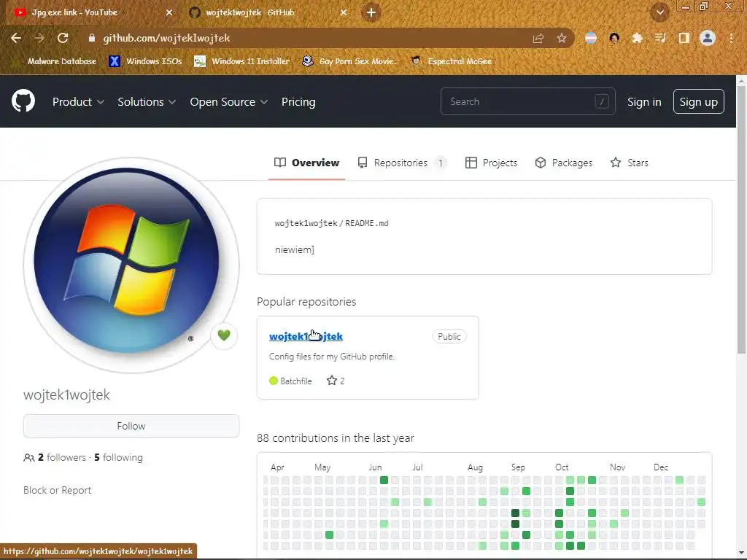Open the Extensions puzzle icon
The height and width of the screenshot is (560, 747).
click(x=637, y=38)
